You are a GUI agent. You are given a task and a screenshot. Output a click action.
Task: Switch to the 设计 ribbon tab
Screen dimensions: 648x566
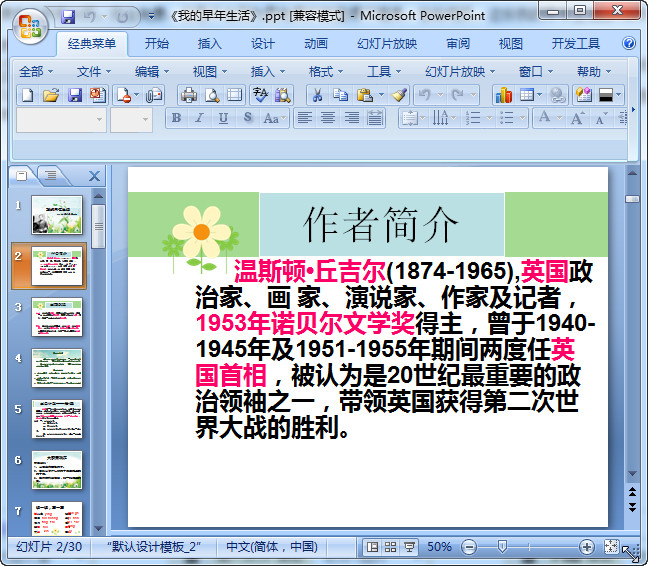(x=263, y=44)
